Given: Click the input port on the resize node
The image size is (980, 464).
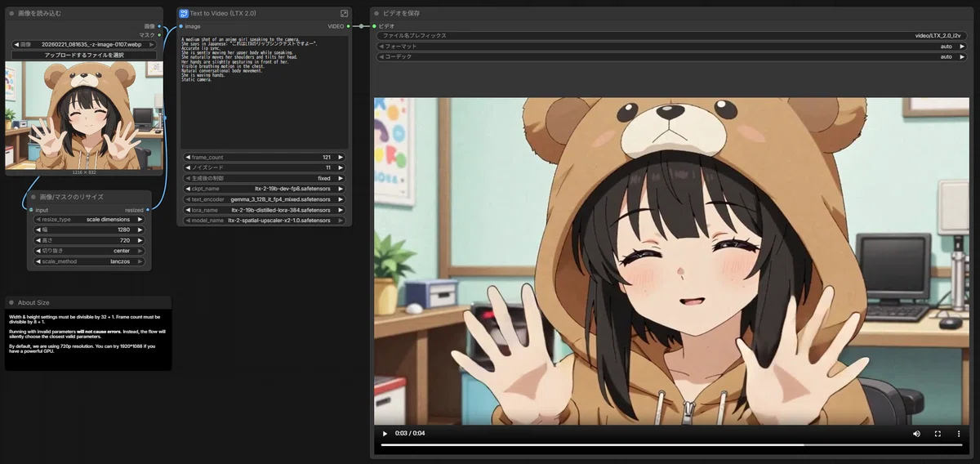Looking at the screenshot, I should (31, 210).
